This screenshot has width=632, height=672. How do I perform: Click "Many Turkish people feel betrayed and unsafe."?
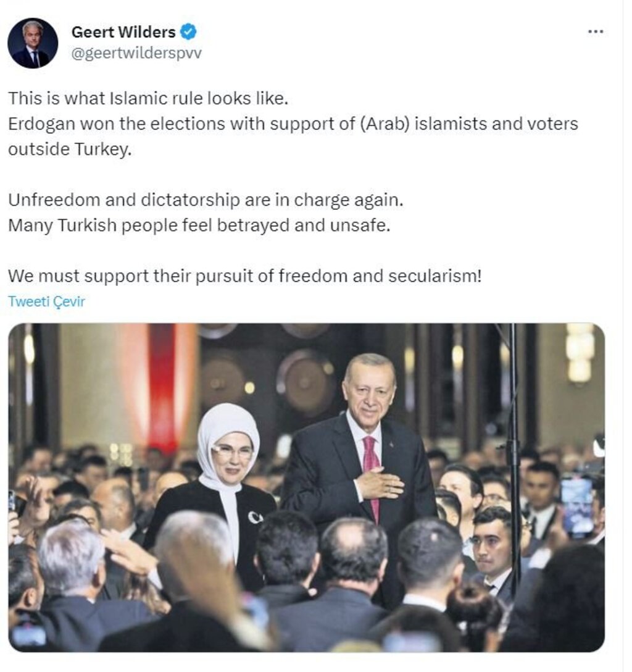[x=199, y=225]
